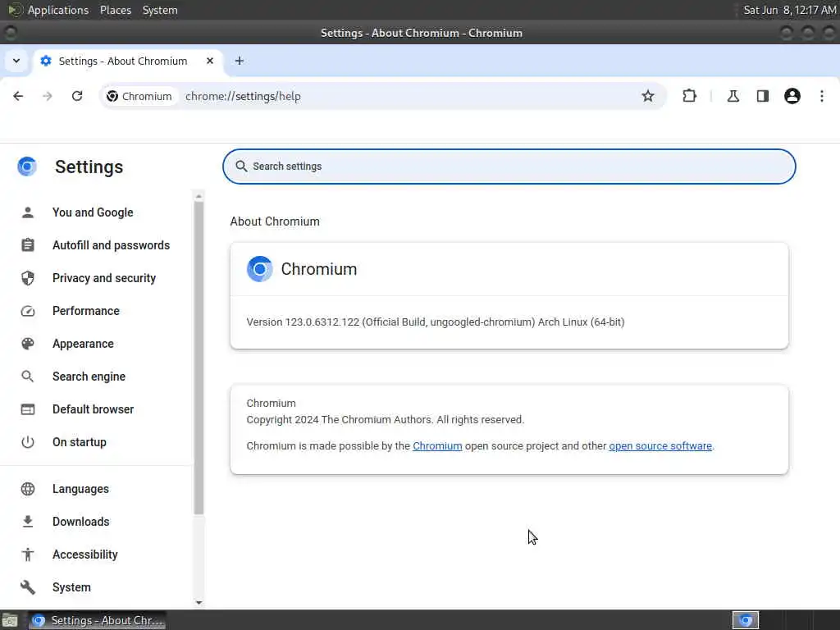Click the search magnifier icon in settings
Screen dimensions: 840x630
click(242, 167)
